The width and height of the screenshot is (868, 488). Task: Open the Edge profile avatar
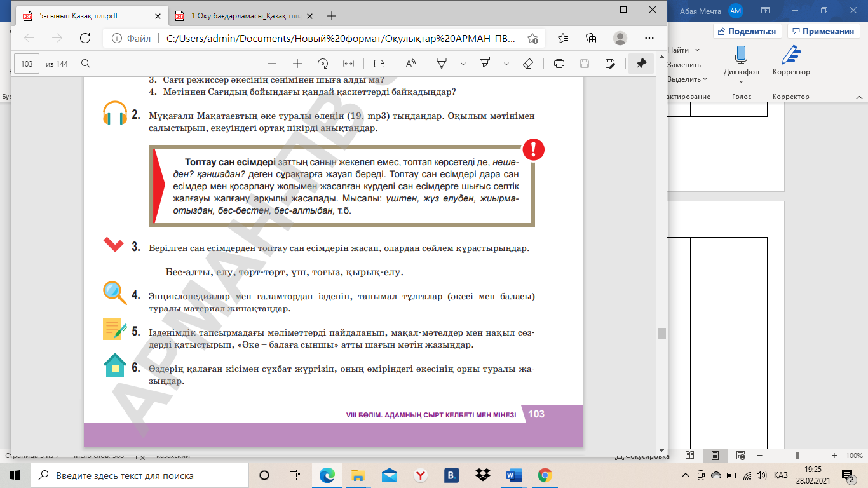620,38
